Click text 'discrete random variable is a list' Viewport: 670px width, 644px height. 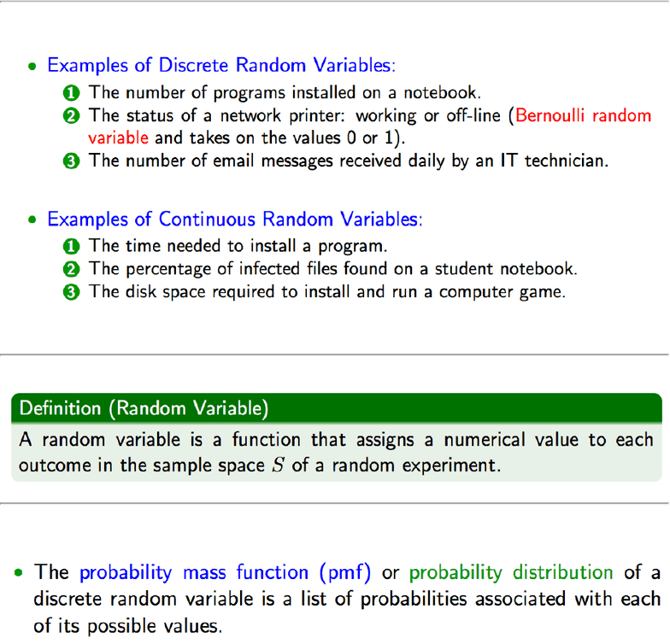coord(179,599)
